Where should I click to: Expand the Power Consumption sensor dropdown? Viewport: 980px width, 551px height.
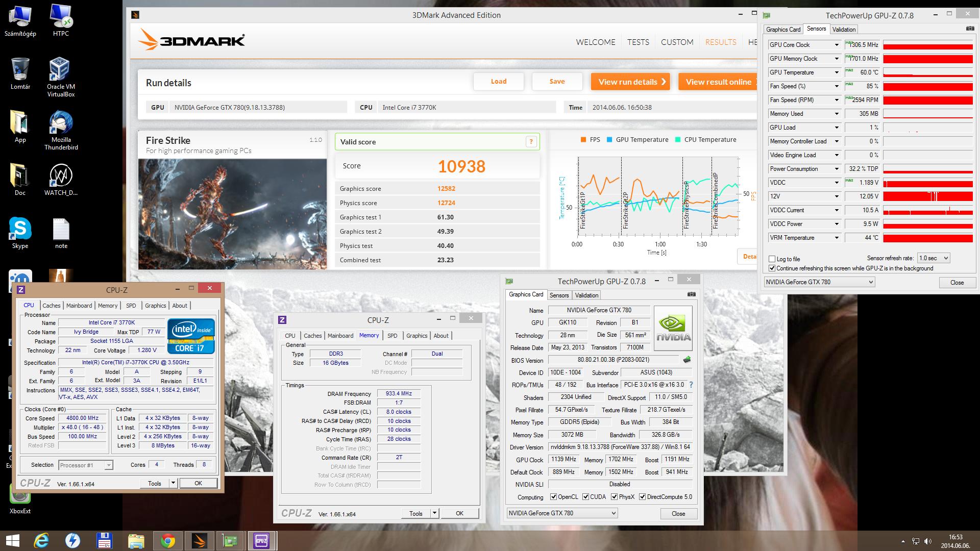[x=837, y=169]
